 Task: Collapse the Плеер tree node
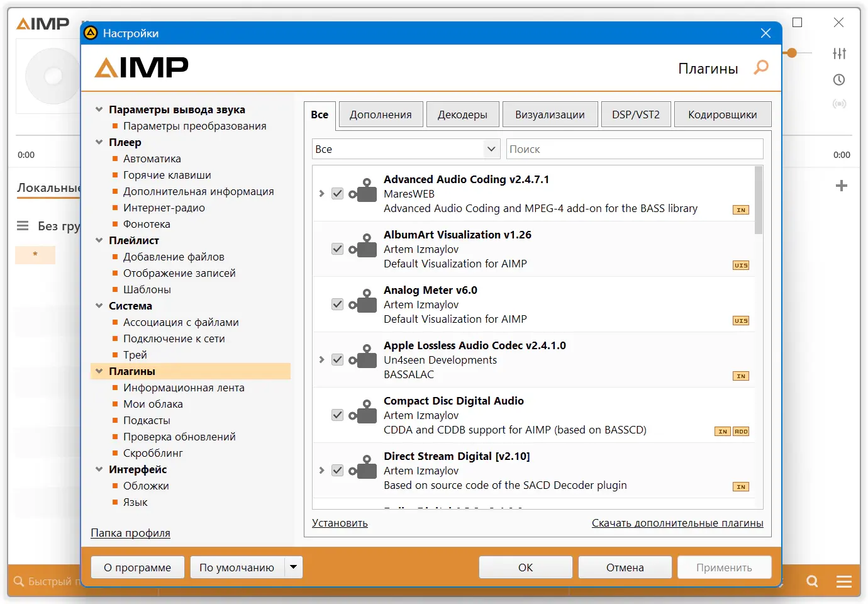coord(99,142)
